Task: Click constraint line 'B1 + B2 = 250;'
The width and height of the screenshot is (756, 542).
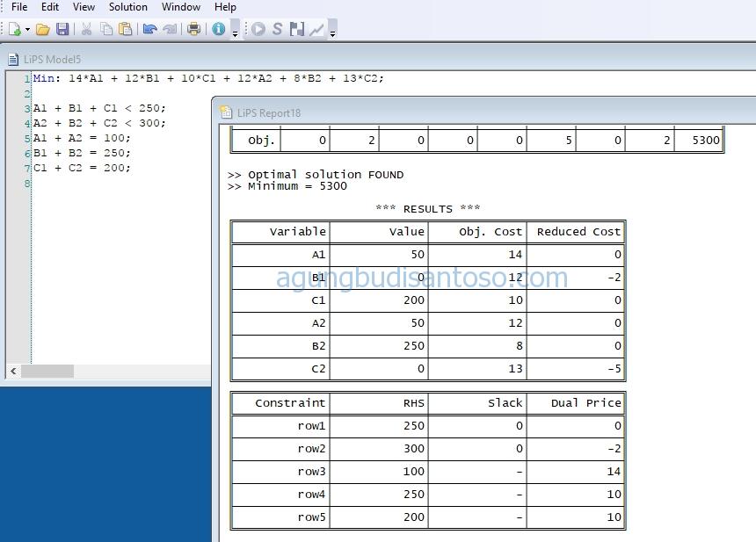Action: coord(82,153)
